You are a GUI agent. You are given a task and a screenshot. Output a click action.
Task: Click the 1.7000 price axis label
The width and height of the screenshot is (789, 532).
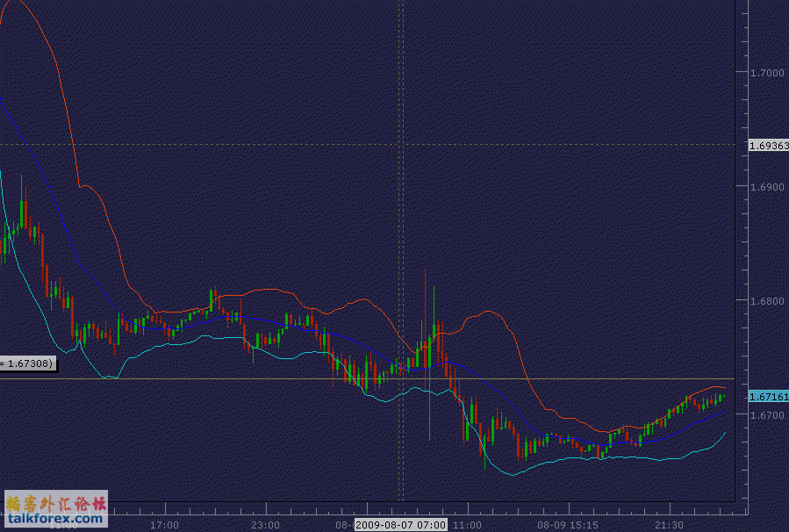[767, 73]
